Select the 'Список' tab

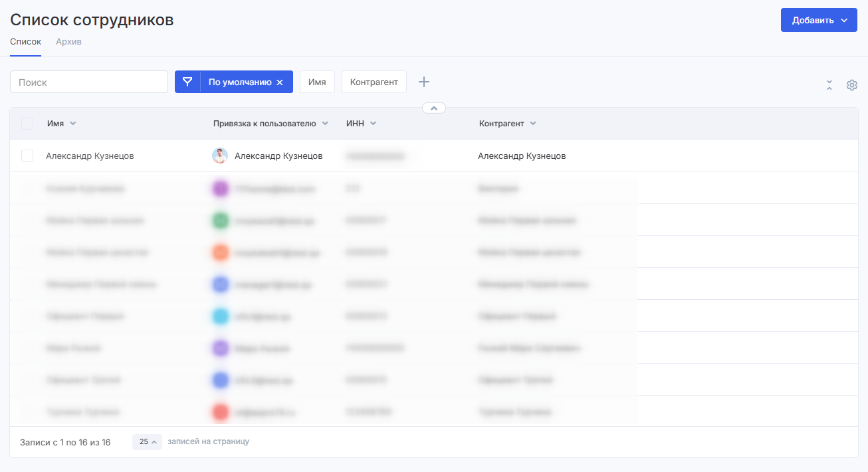click(25, 42)
